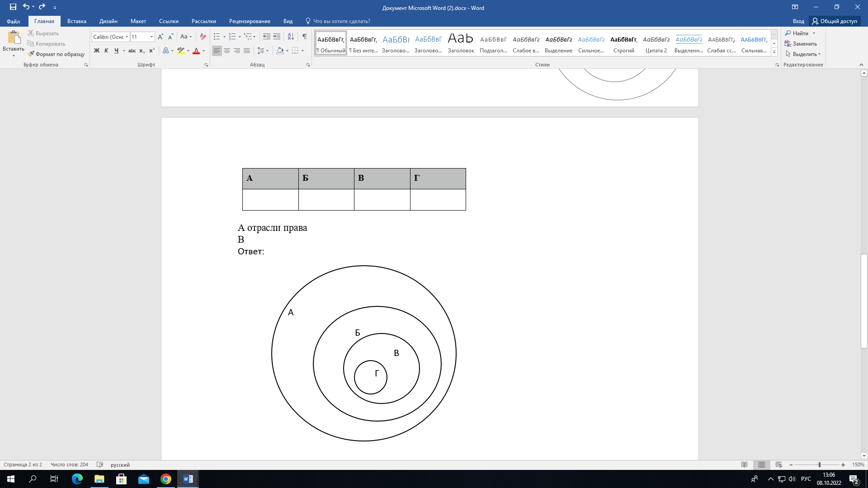
Task: Switch to web layout view in status bar
Action: click(x=778, y=465)
